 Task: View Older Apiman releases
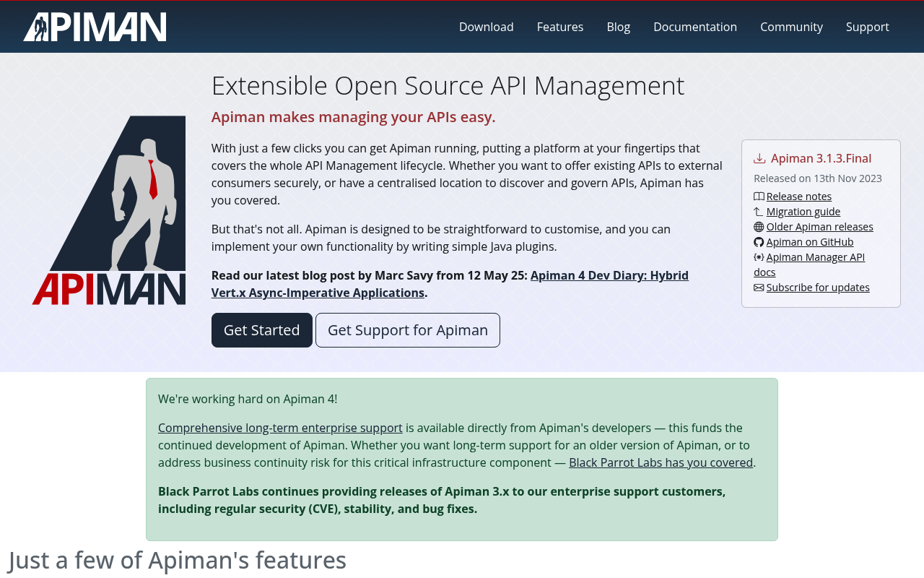tap(820, 227)
